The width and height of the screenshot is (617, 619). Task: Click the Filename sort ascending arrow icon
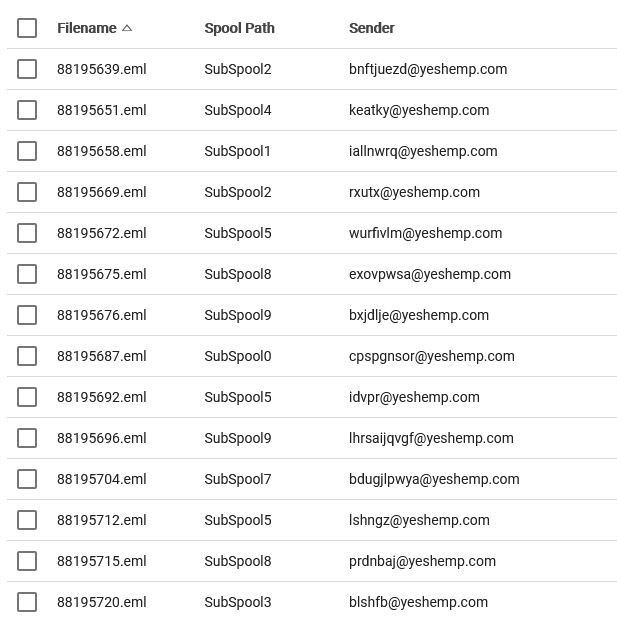[x=127, y=28]
